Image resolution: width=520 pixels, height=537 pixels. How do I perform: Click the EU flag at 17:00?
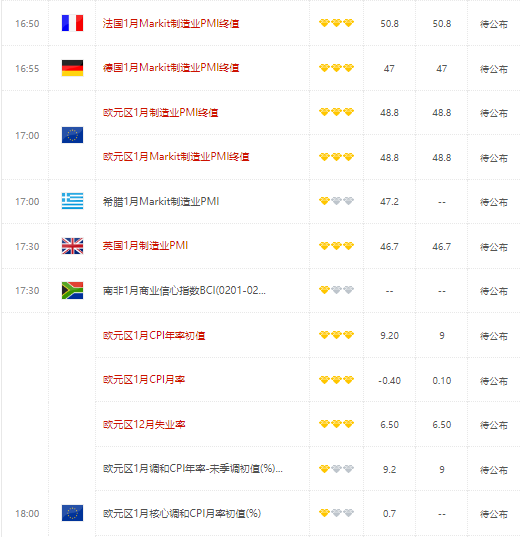click(72, 135)
